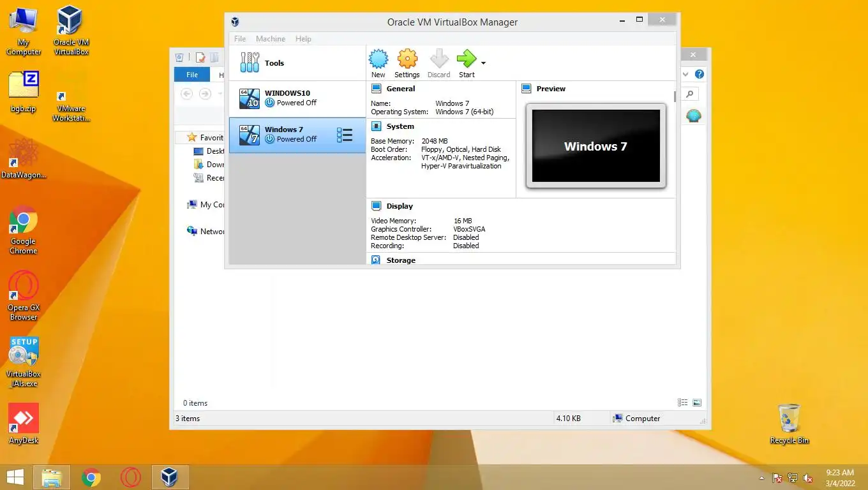Click Explorer quick access properties icon
Image resolution: width=868 pixels, height=490 pixels.
(x=200, y=57)
